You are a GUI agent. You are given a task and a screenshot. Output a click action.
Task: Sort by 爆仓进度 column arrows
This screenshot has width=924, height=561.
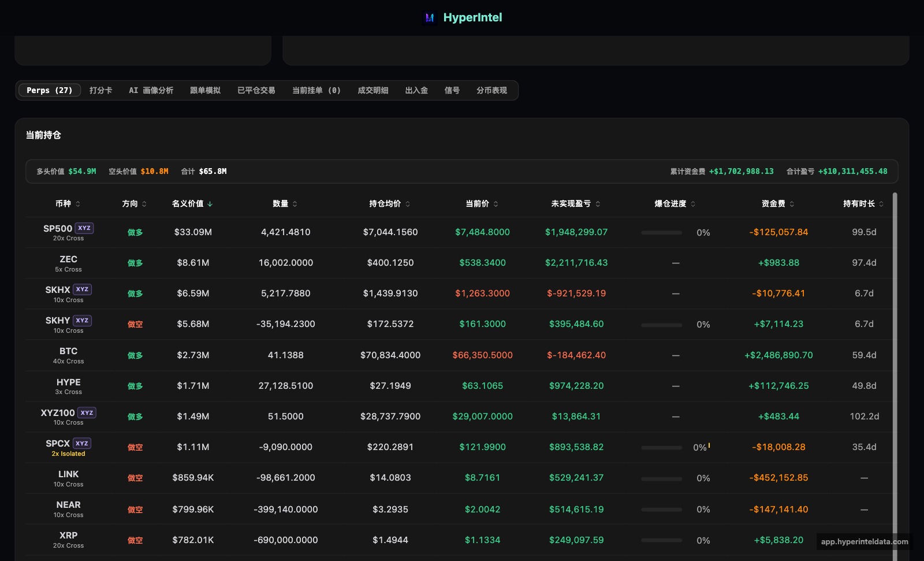693,204
